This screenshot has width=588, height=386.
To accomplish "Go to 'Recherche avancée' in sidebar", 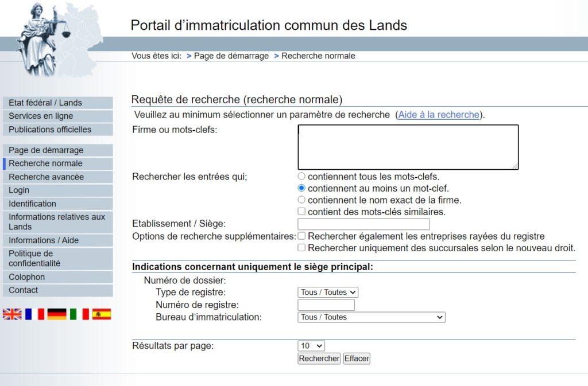I will point(46,177).
